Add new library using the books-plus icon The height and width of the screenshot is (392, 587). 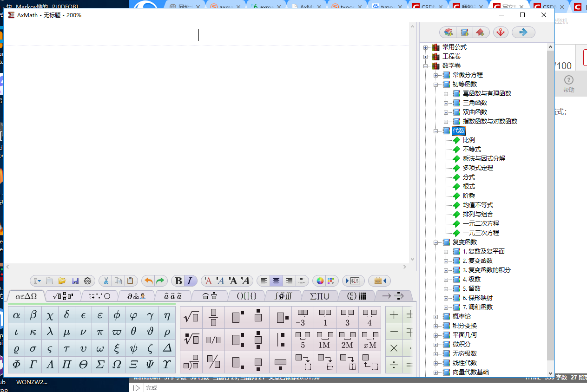(x=447, y=33)
